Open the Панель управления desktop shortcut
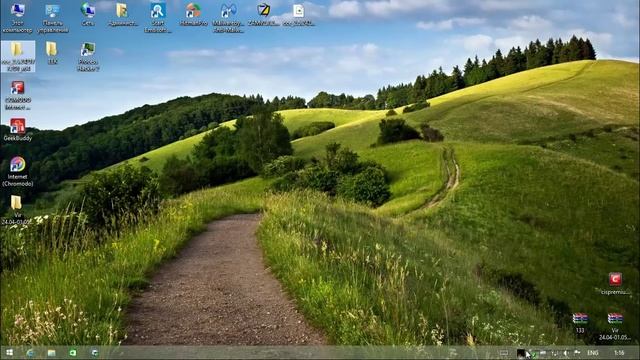Viewport: 640px width, 360px height. click(53, 18)
